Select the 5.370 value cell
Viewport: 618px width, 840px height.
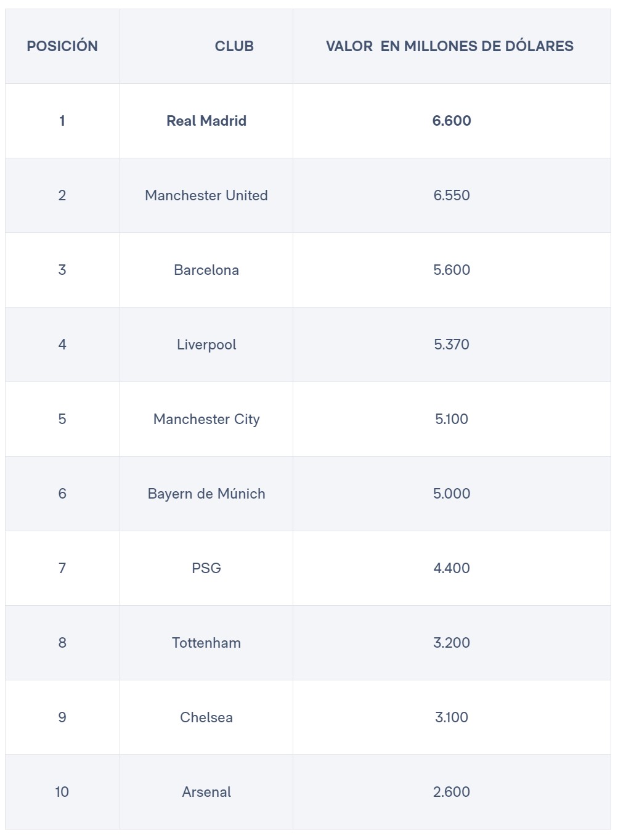452,345
